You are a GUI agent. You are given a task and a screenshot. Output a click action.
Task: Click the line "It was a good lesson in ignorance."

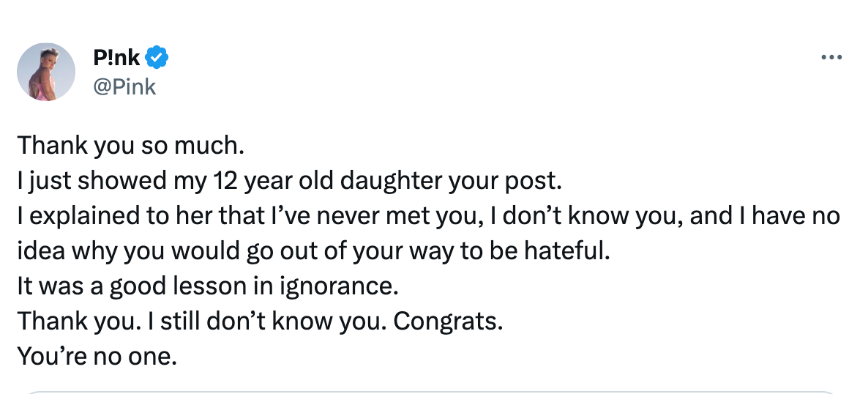pyautogui.click(x=208, y=286)
